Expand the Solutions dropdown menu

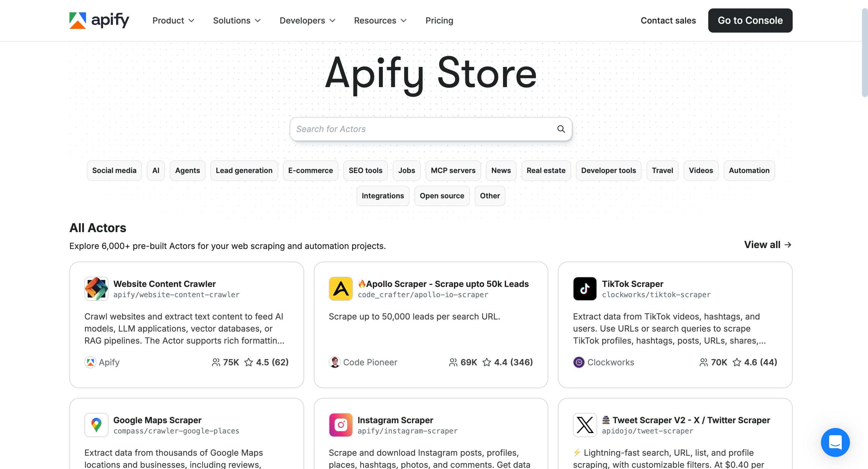237,20
